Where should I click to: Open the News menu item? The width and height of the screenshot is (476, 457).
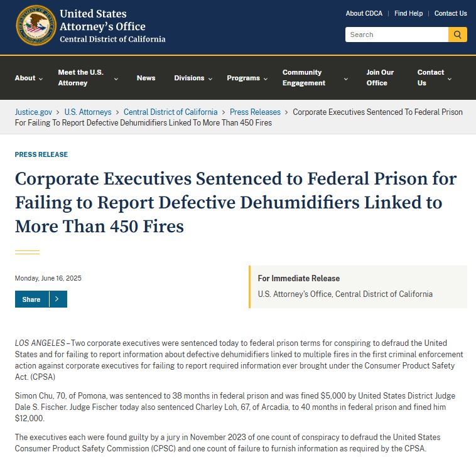point(146,78)
